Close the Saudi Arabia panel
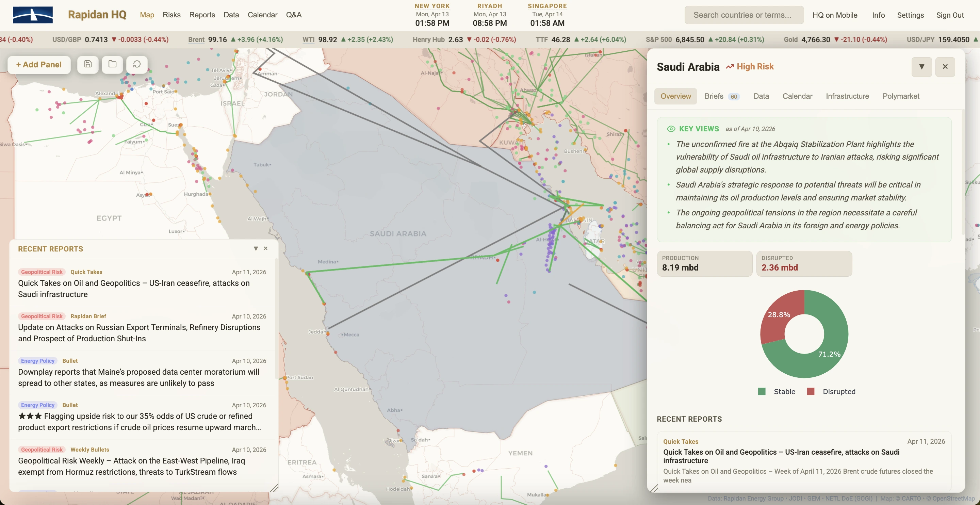This screenshot has height=505, width=980. 945,67
